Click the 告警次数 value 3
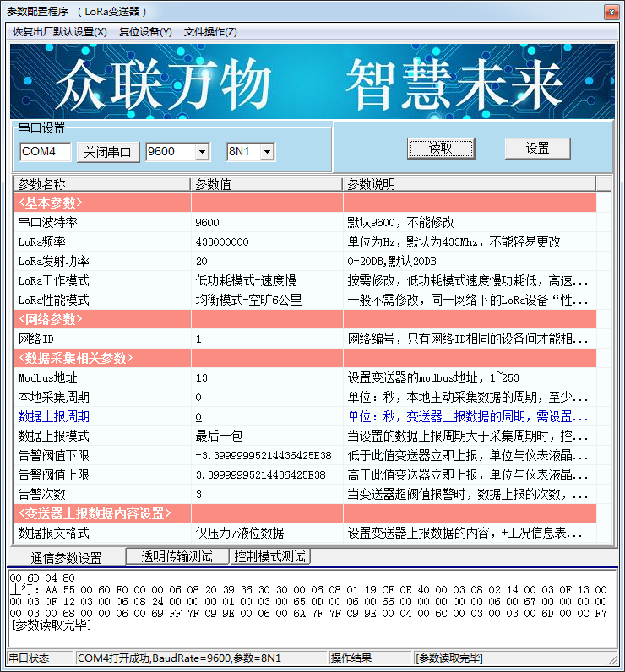The image size is (625, 672). coord(198,495)
